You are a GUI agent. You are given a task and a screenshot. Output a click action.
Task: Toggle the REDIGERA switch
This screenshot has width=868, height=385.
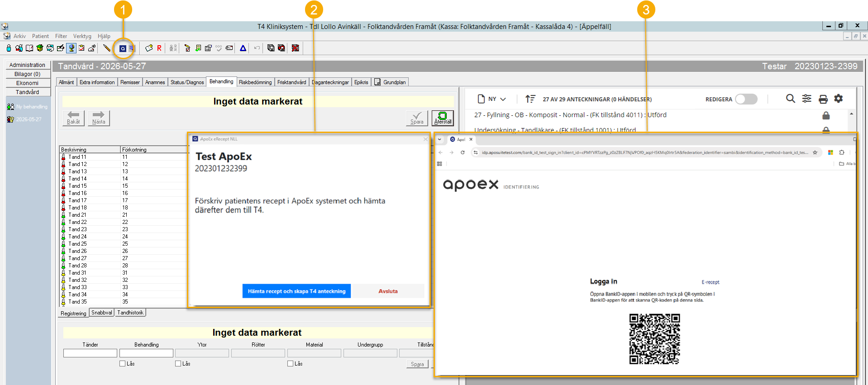point(746,99)
